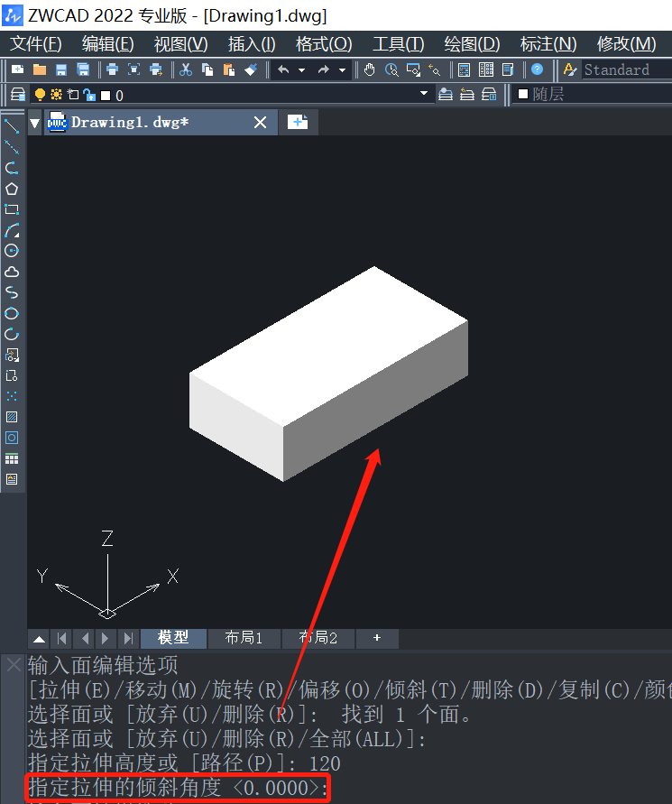This screenshot has width=672, height=804.
Task: Select the Table tool
Action: (x=12, y=458)
